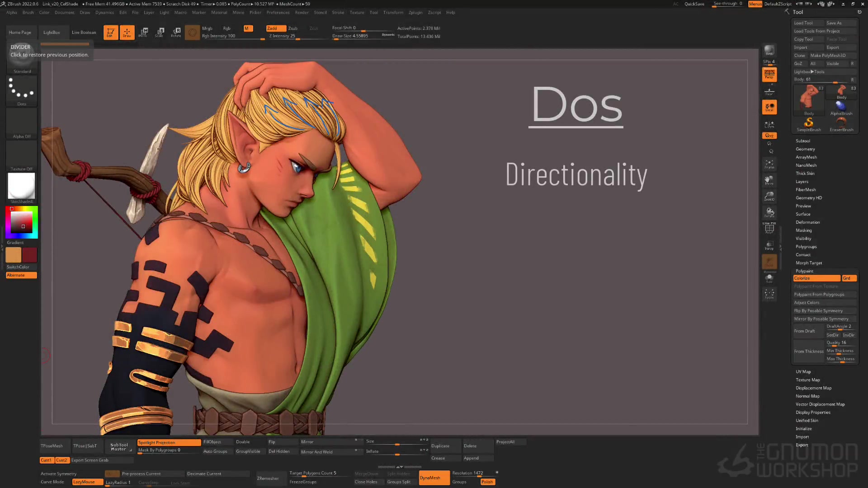This screenshot has width=868, height=488.
Task: Toggle the Floor grid icon
Action: point(769,92)
